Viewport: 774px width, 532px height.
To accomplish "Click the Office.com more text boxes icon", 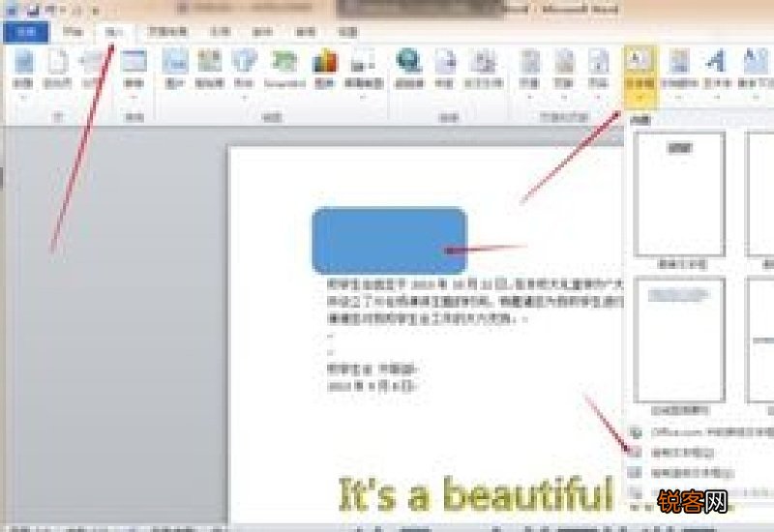I will coord(636,432).
